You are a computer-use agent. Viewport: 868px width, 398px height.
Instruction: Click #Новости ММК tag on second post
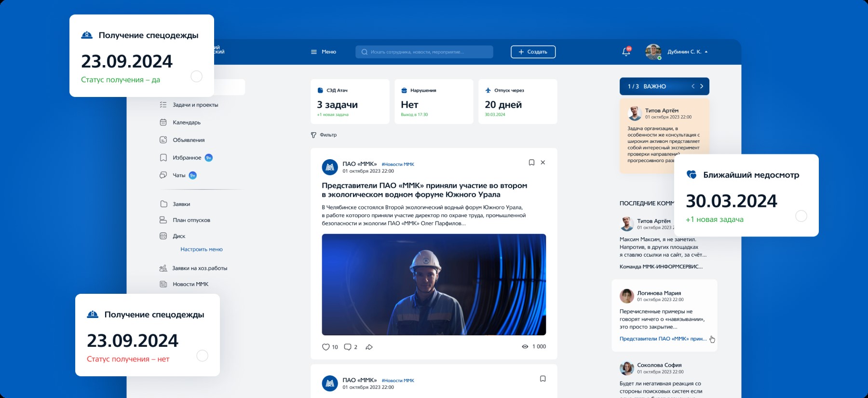coord(398,381)
